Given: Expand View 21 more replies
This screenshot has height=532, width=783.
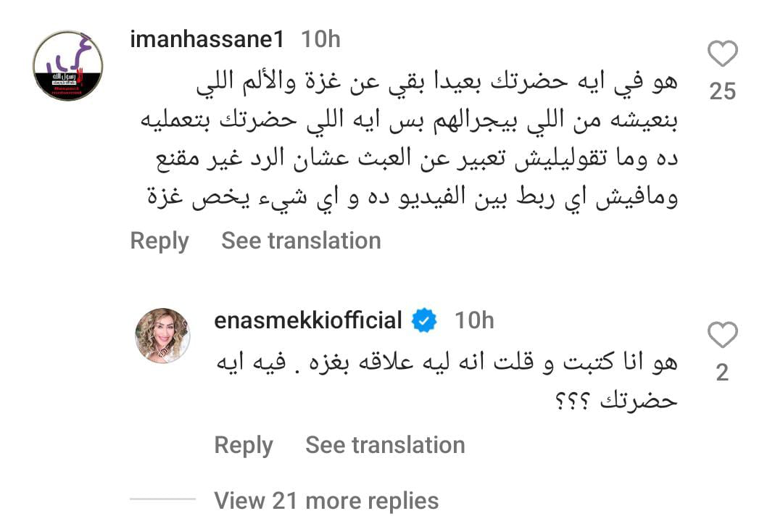Looking at the screenshot, I should pos(326,500).
